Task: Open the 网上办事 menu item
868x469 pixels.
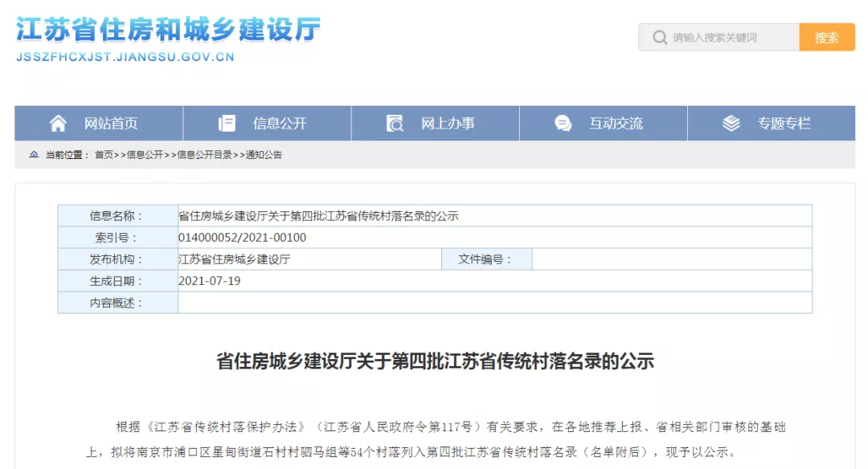Action: (436, 124)
